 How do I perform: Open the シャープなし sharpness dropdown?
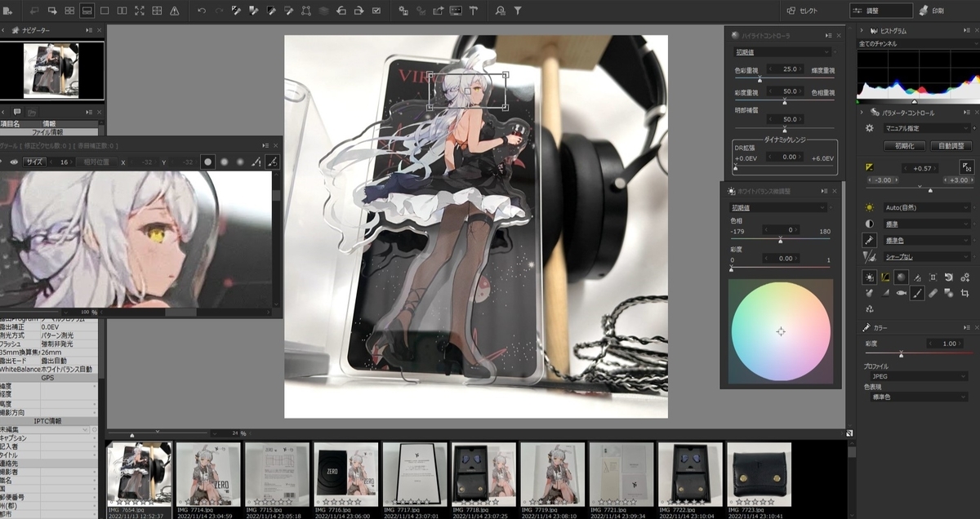click(x=927, y=256)
